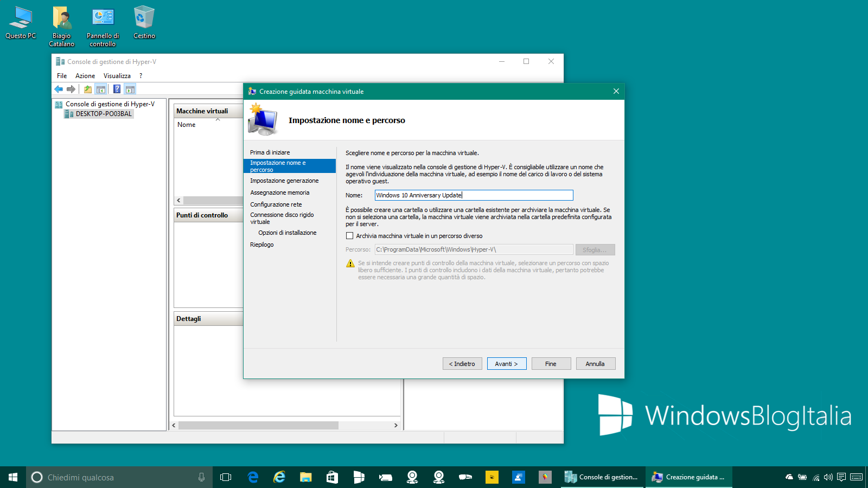Click the Fine button
Screen dimensions: 868x488
[551, 364]
